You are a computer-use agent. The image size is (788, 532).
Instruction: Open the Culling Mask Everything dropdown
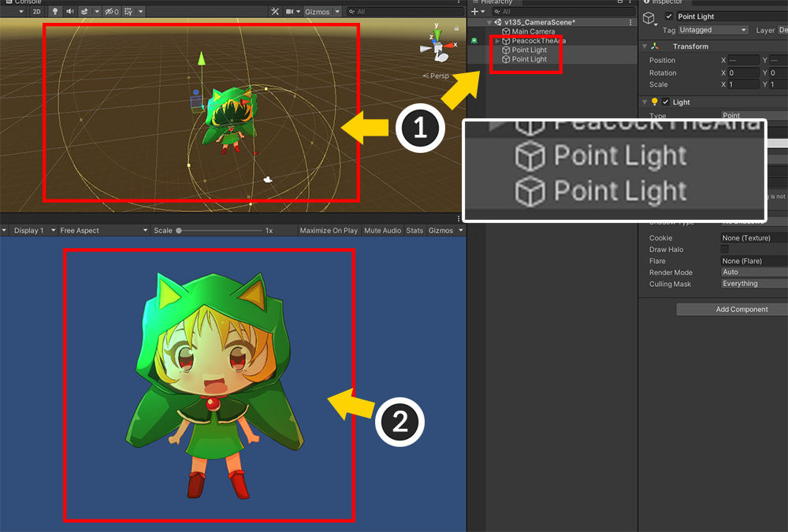[754, 284]
